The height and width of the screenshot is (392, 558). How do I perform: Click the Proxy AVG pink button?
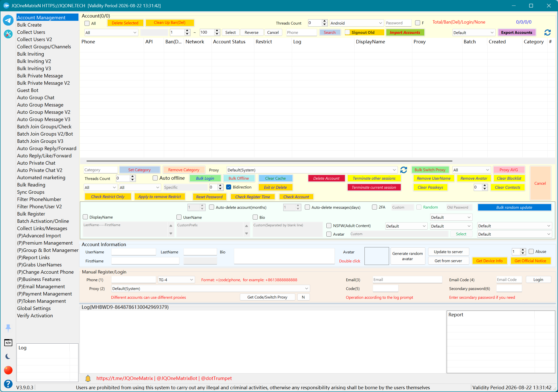[509, 170]
